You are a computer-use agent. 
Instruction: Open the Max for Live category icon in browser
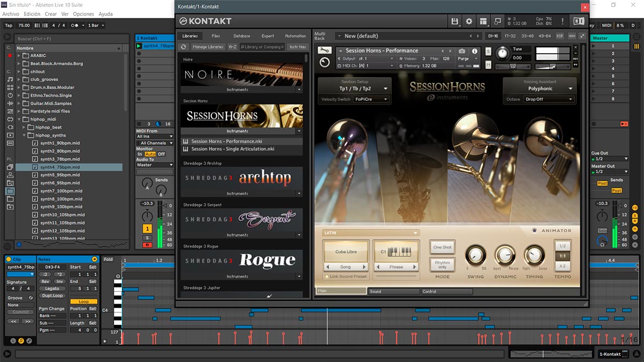pos(10,119)
